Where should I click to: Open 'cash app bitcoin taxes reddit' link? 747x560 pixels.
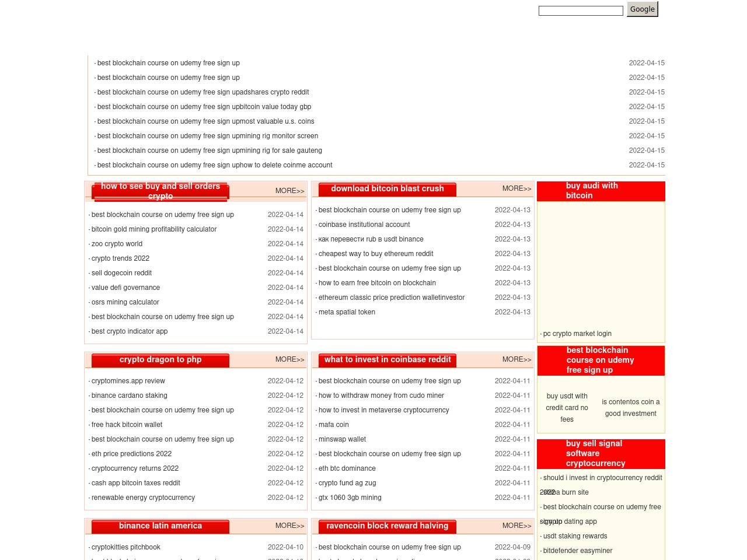[x=136, y=483]
